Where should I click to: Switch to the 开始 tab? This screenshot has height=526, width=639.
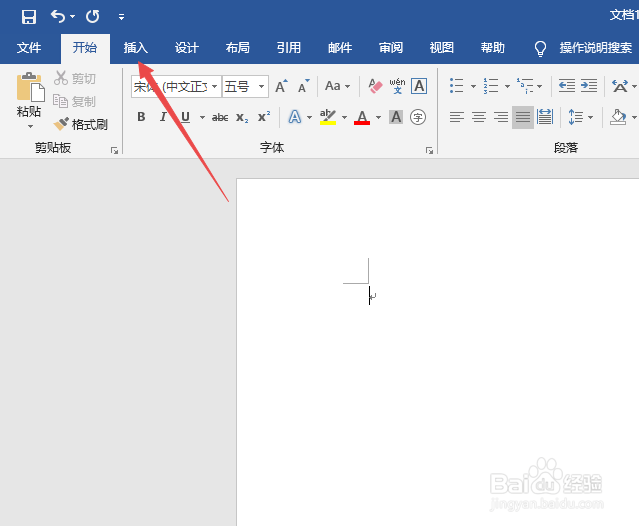(x=85, y=48)
